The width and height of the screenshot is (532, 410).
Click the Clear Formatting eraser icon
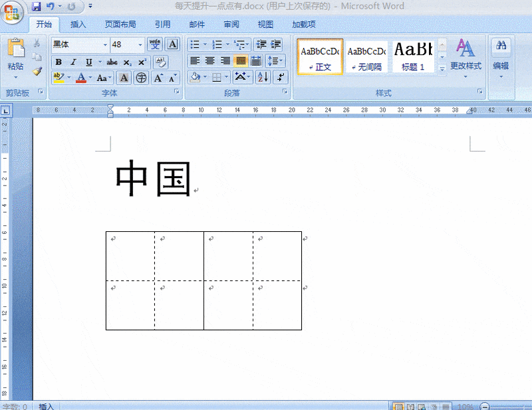pyautogui.click(x=160, y=62)
